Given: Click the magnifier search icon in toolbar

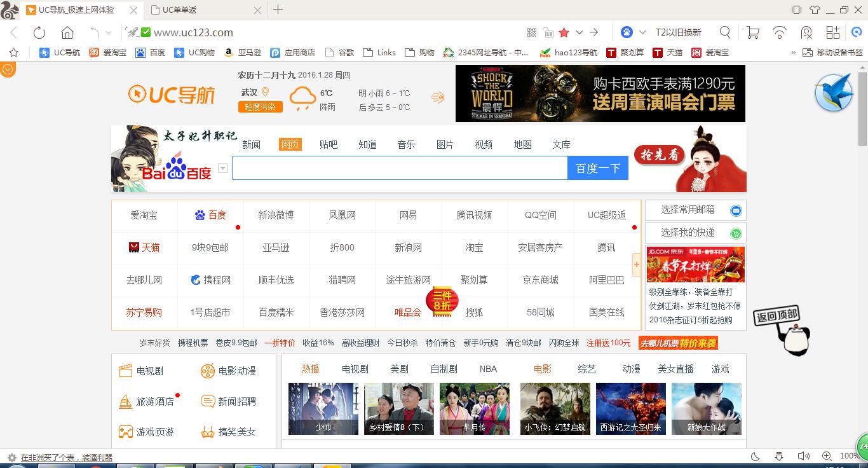Looking at the screenshot, I should click(x=725, y=32).
